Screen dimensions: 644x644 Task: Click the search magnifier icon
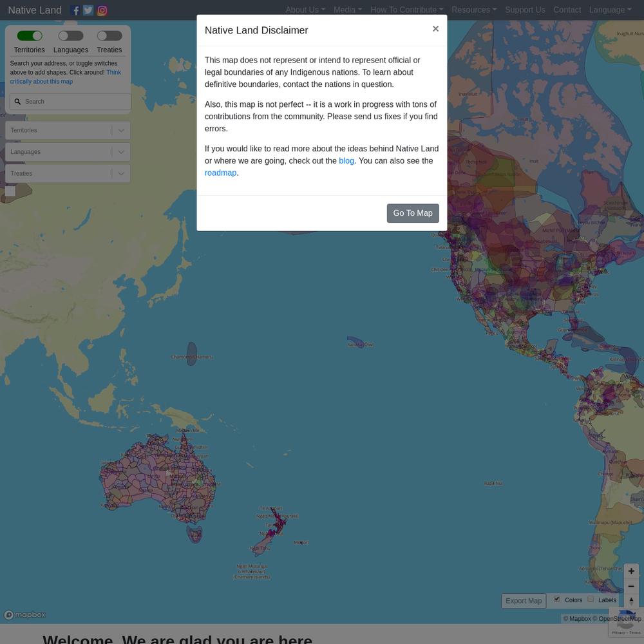[17, 102]
